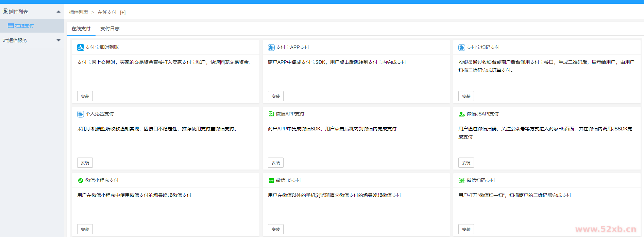This screenshot has width=644, height=237.
Task: Click the 支付宝APP支付 plugin puzzle icon
Action: (271, 48)
